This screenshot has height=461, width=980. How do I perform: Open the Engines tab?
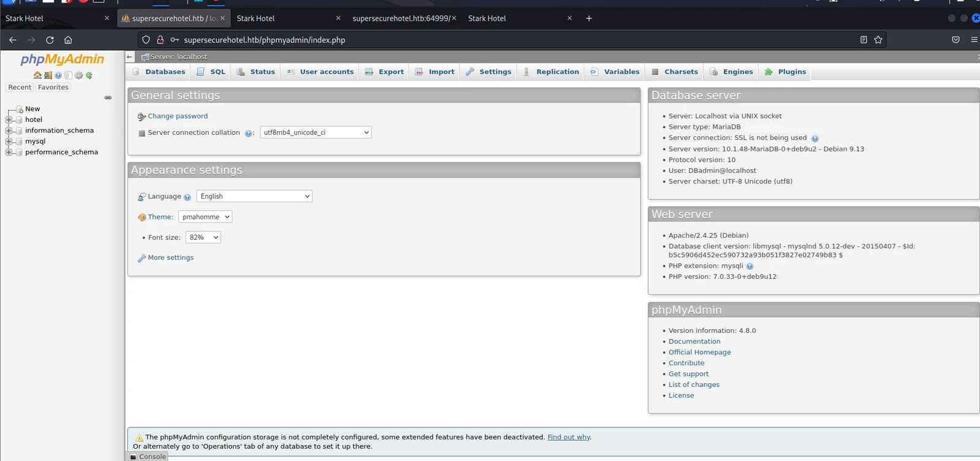pyautogui.click(x=731, y=72)
